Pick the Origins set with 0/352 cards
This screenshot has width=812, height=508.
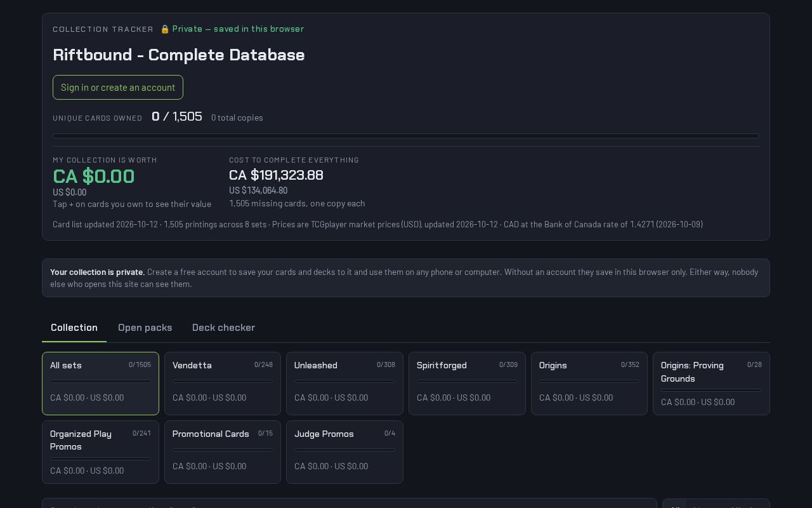(x=589, y=384)
